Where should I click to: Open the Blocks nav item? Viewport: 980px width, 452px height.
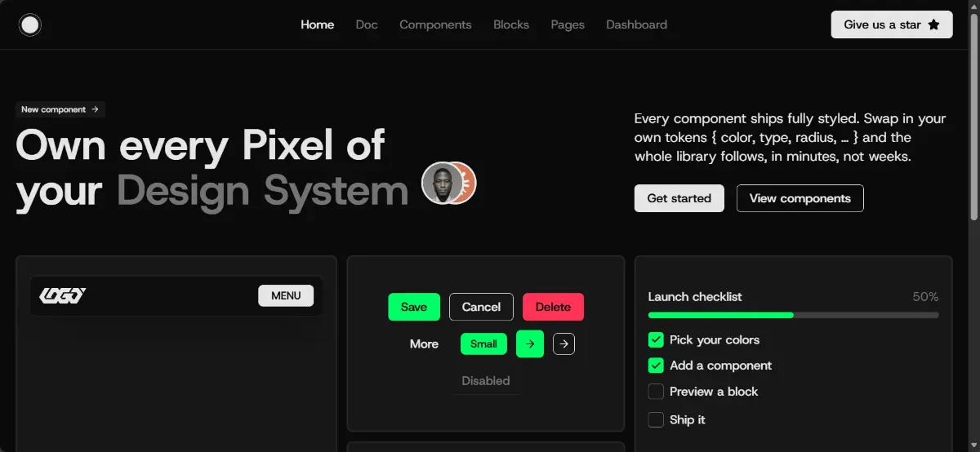tap(511, 24)
